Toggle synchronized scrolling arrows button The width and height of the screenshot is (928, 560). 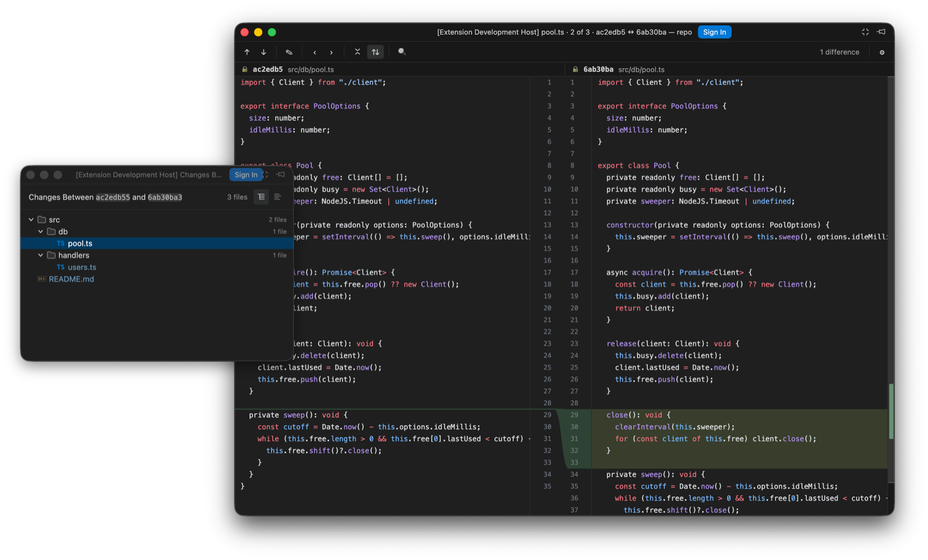point(375,52)
